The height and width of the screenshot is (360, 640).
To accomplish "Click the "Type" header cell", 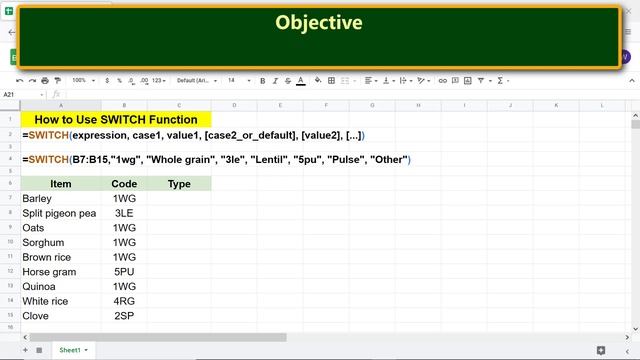I will pyautogui.click(x=179, y=184).
